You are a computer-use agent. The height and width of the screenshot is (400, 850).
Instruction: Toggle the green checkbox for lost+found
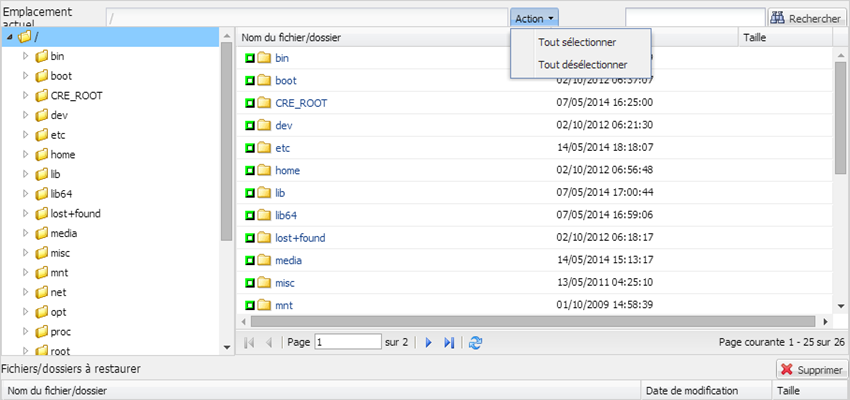[x=250, y=238]
